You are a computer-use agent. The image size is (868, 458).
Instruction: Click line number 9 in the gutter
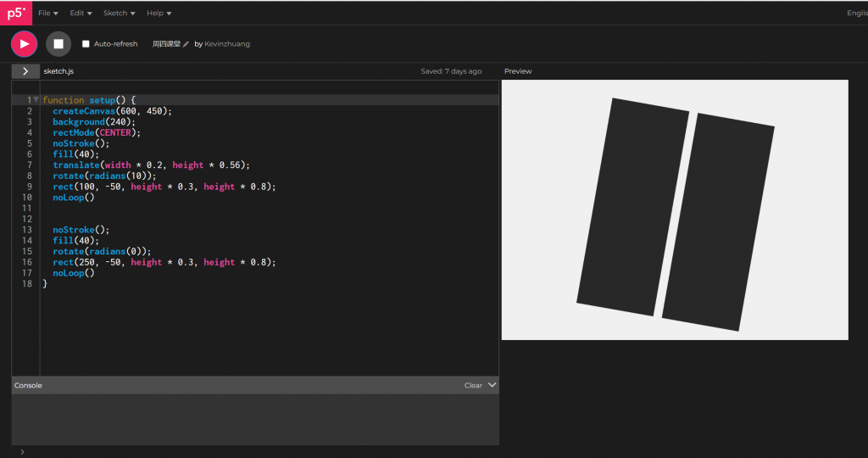coord(29,187)
